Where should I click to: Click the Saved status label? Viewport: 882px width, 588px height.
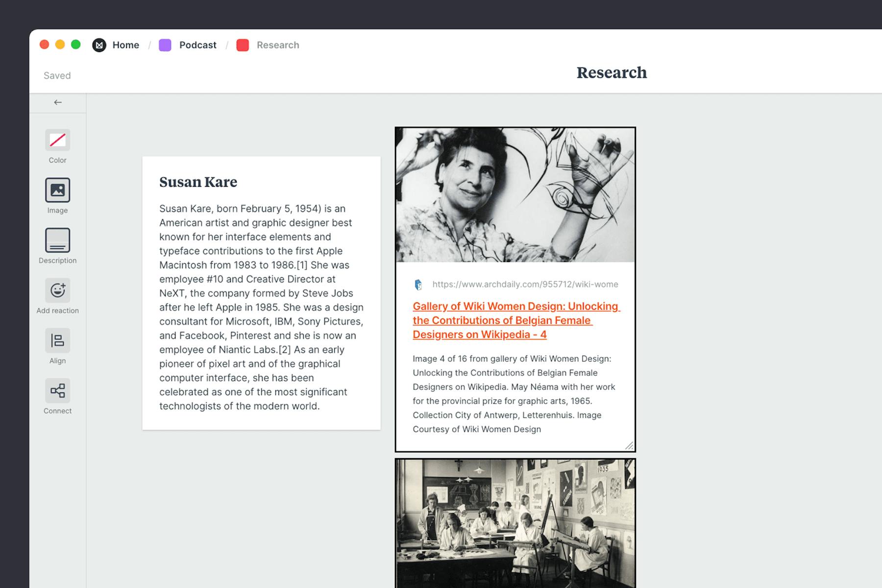57,75
